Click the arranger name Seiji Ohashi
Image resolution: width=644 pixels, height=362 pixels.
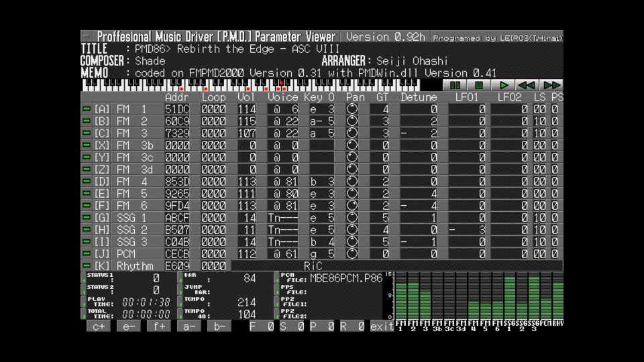pos(412,61)
